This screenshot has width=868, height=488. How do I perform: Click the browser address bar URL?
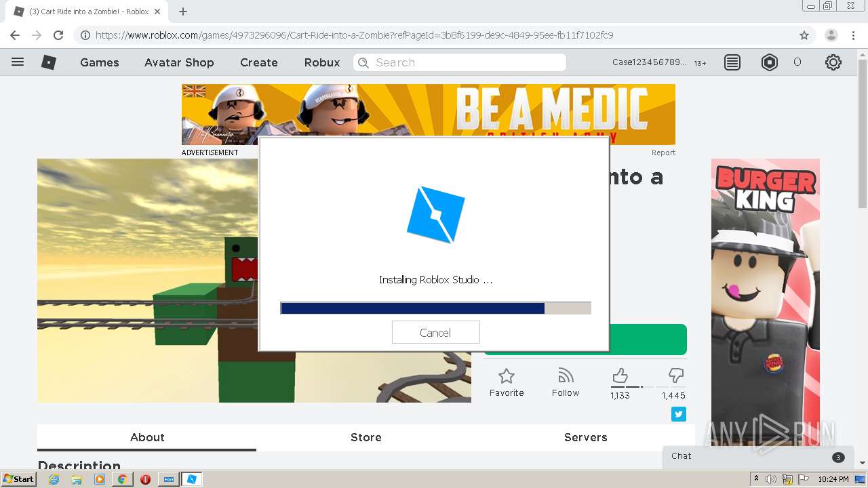click(x=354, y=35)
